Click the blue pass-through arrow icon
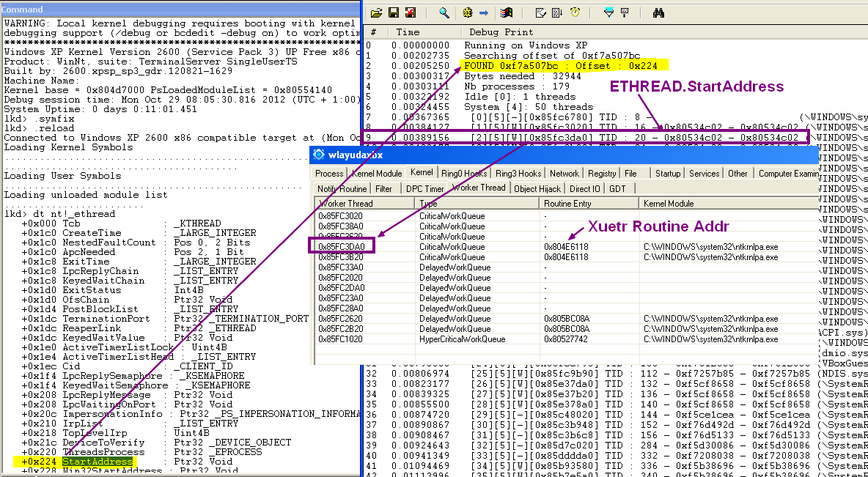Viewport: 868px width, 477px height. click(x=484, y=12)
